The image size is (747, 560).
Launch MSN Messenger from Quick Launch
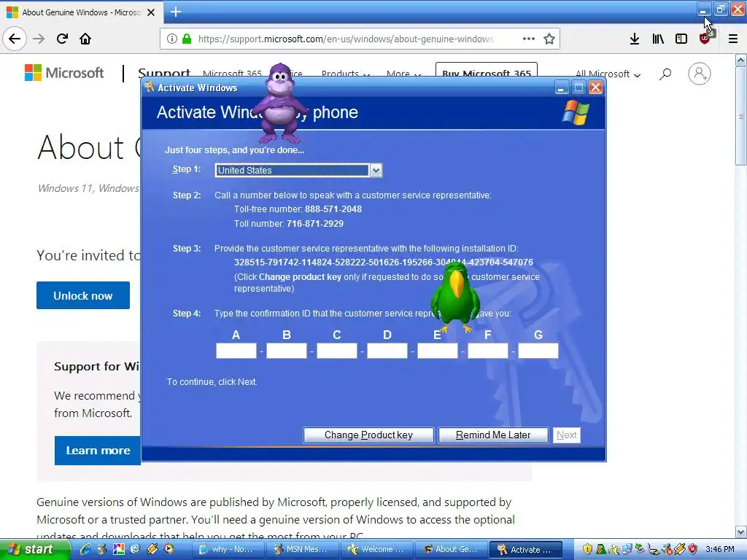click(x=101, y=549)
